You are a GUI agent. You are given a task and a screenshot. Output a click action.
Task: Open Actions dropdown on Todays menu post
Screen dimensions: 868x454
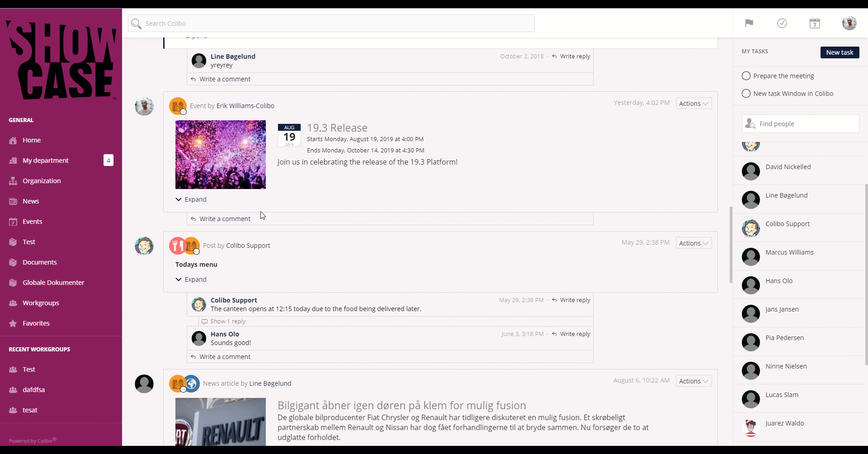coord(693,243)
